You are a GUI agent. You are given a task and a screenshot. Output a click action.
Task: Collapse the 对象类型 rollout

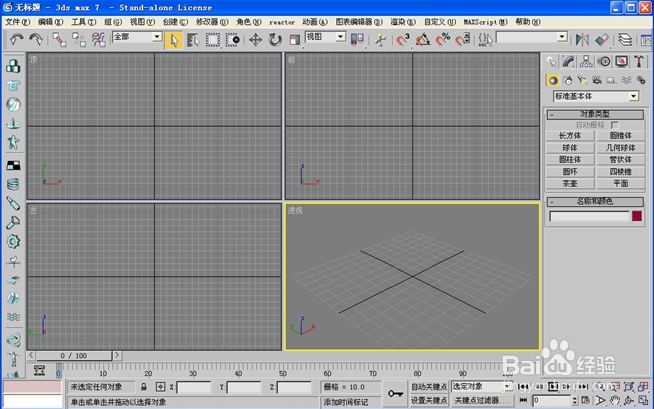(x=595, y=114)
